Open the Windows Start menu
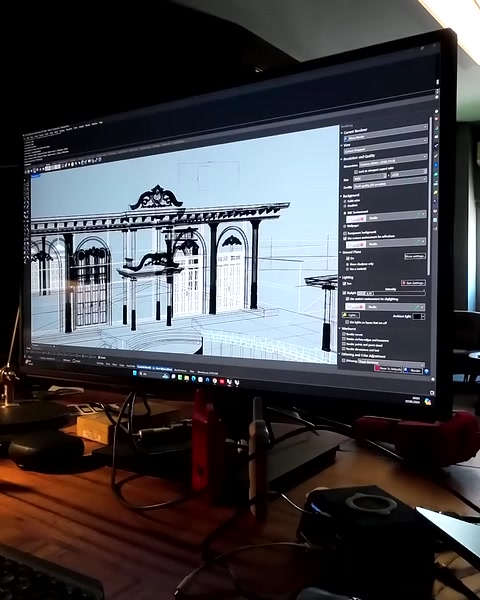 135,373
